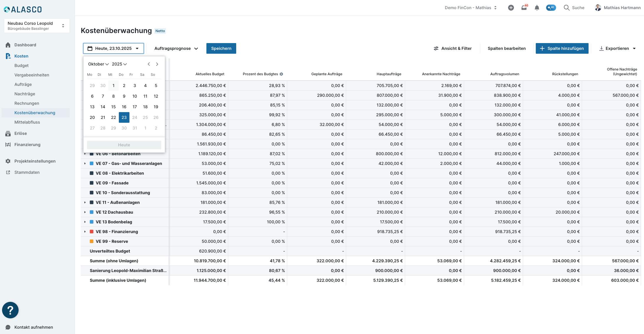
Task: Navigate to Dashboard in sidebar
Action: (x=25, y=45)
